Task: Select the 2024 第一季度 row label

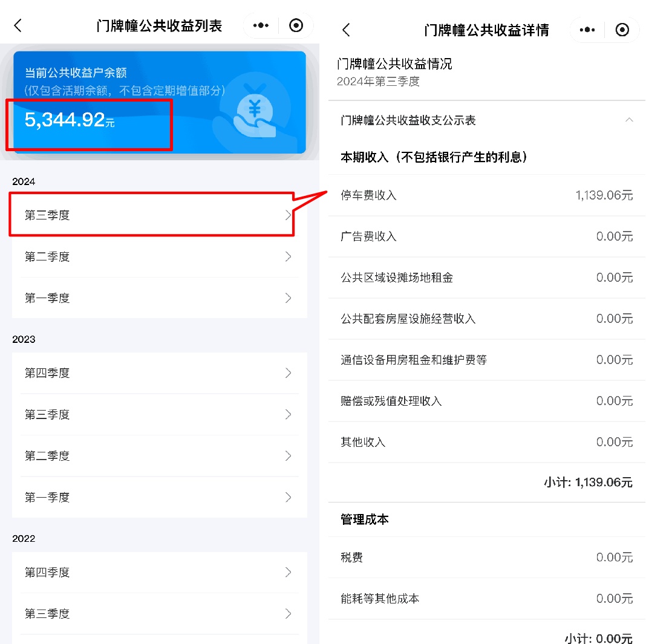Action: [47, 298]
